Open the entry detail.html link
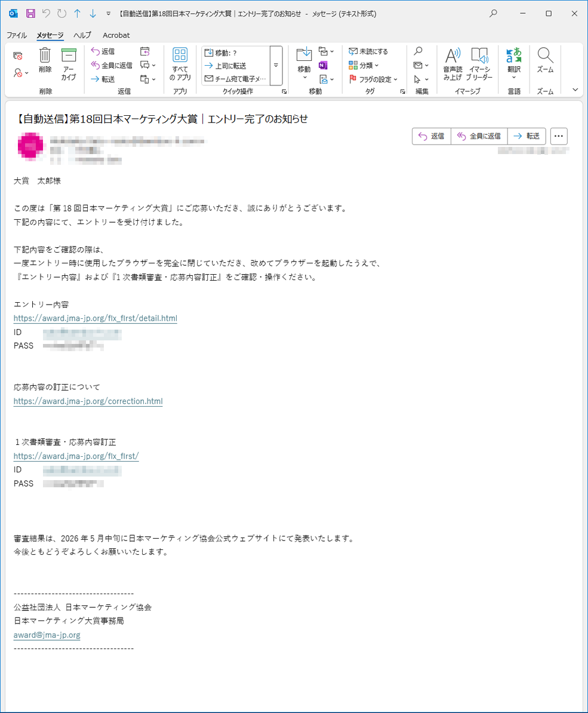Screen dimensions: 588x713 tap(95, 318)
